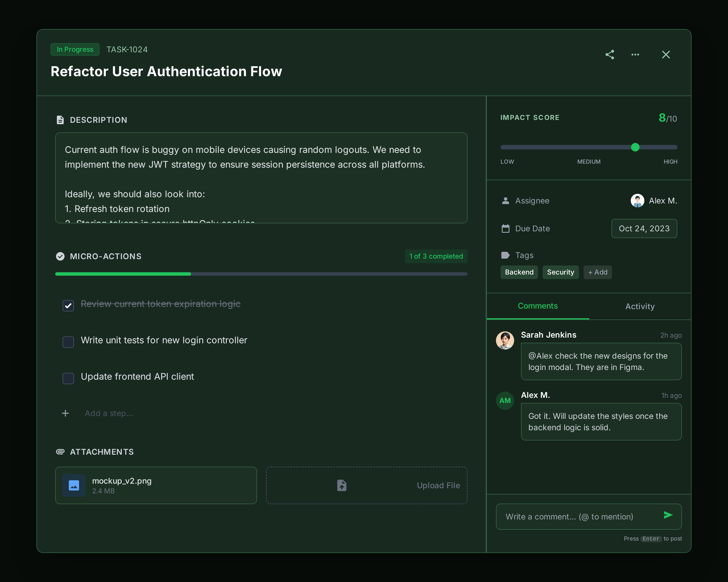Click the upload file document icon
Image resolution: width=728 pixels, height=582 pixels.
[x=342, y=485]
